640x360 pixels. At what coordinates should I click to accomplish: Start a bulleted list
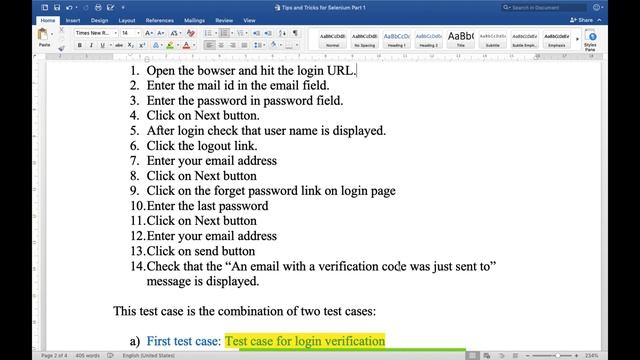(x=208, y=33)
